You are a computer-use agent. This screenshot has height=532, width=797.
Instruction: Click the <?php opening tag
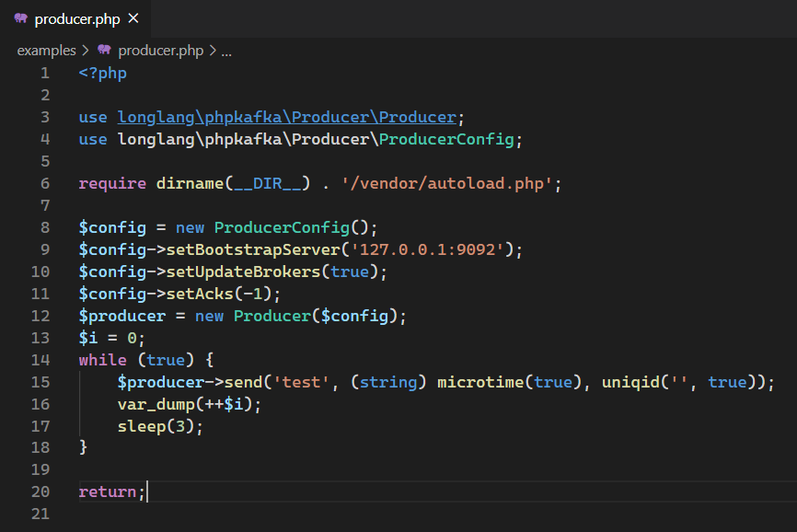click(103, 73)
